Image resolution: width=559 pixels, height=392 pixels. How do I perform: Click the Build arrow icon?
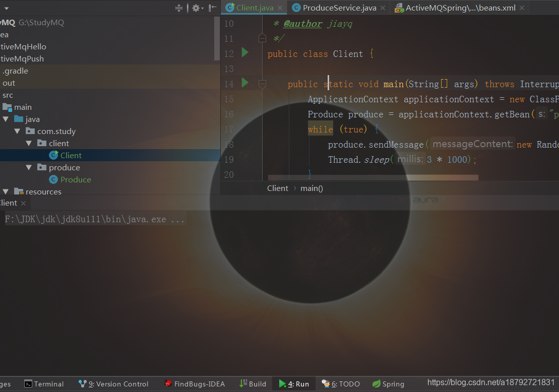[243, 383]
